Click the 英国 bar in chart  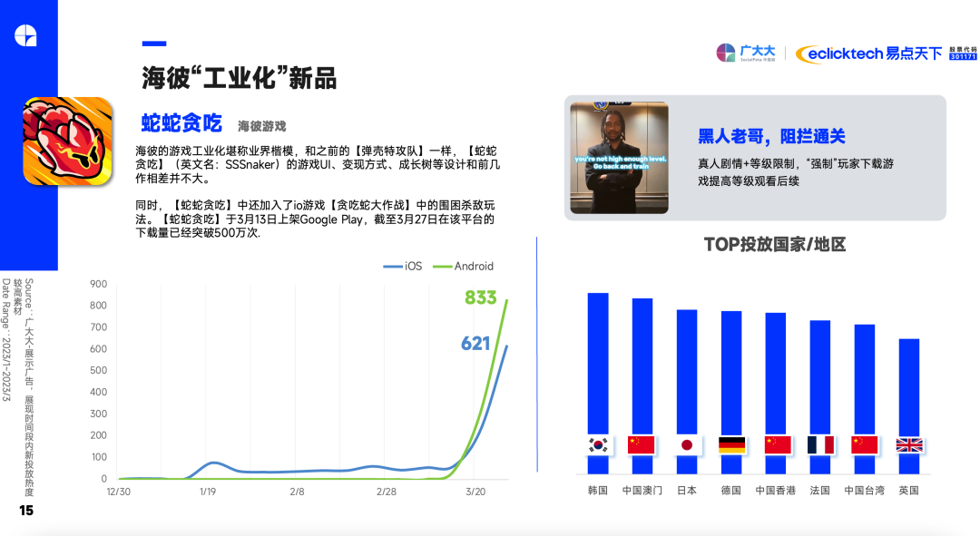(x=908, y=406)
